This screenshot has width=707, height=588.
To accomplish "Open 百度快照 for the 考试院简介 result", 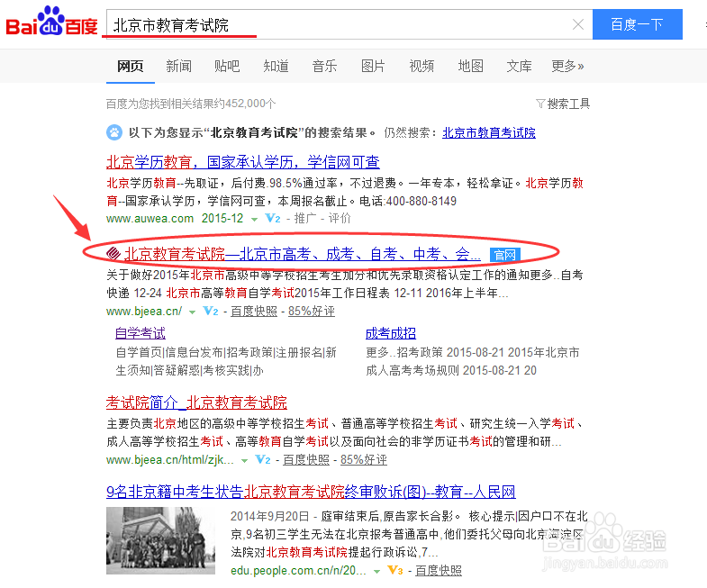I will click(306, 460).
